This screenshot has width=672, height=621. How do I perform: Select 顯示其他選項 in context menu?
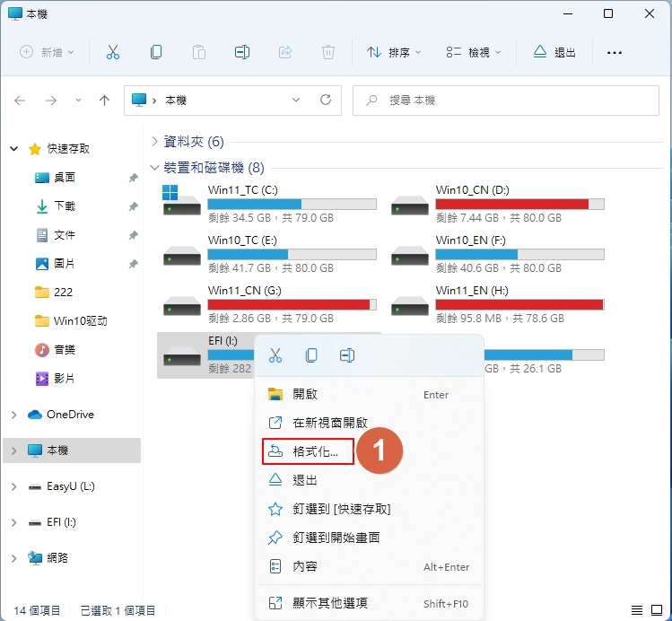point(330,603)
